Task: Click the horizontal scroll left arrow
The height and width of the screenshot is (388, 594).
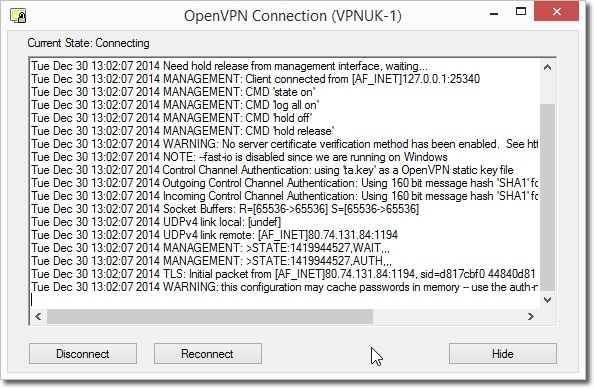Action: [38, 316]
